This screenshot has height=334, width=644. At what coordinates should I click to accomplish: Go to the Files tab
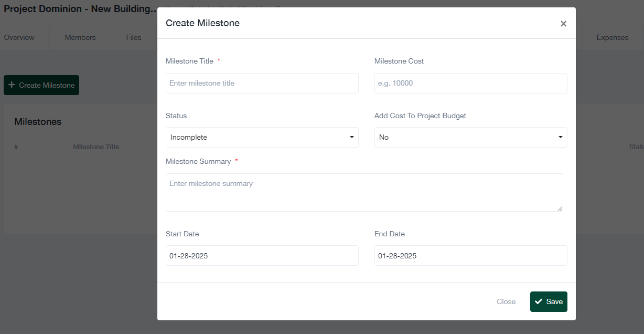tap(134, 37)
